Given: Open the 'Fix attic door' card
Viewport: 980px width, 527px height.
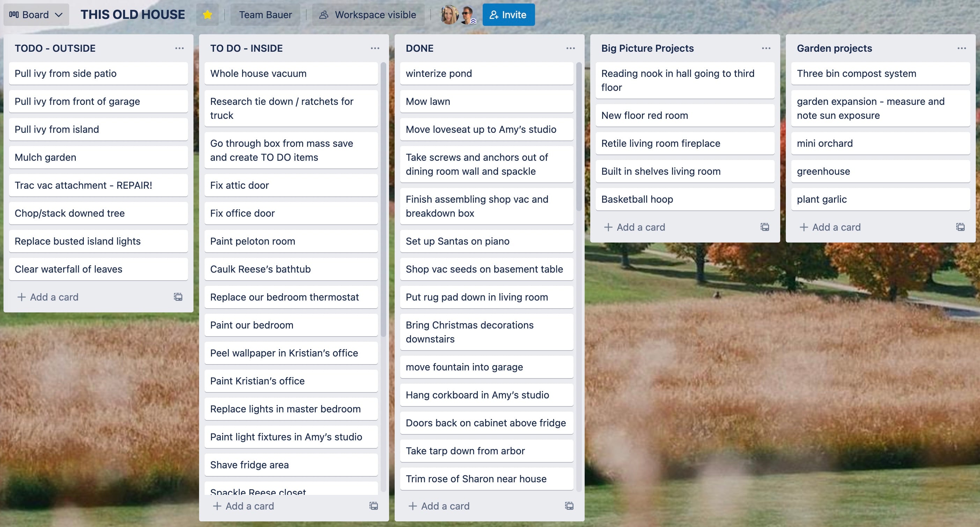Looking at the screenshot, I should [x=291, y=186].
